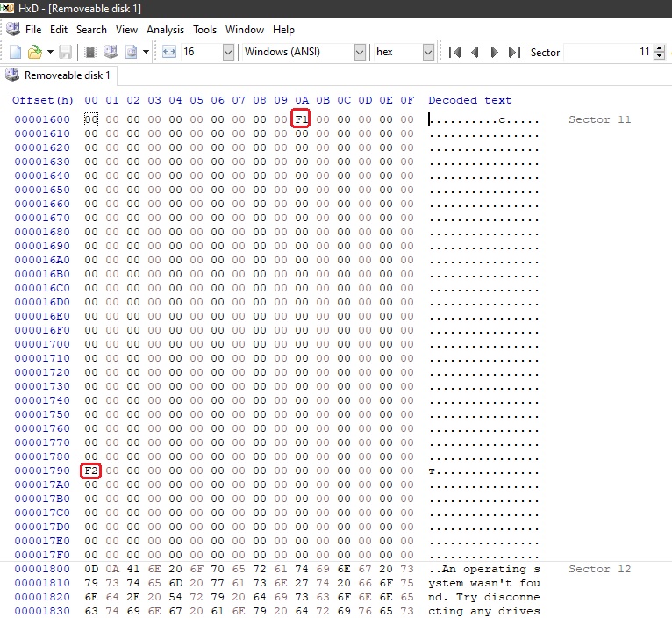Image resolution: width=672 pixels, height=618 pixels.
Task: Click the Open disk icon in toolbar
Action: (x=111, y=53)
